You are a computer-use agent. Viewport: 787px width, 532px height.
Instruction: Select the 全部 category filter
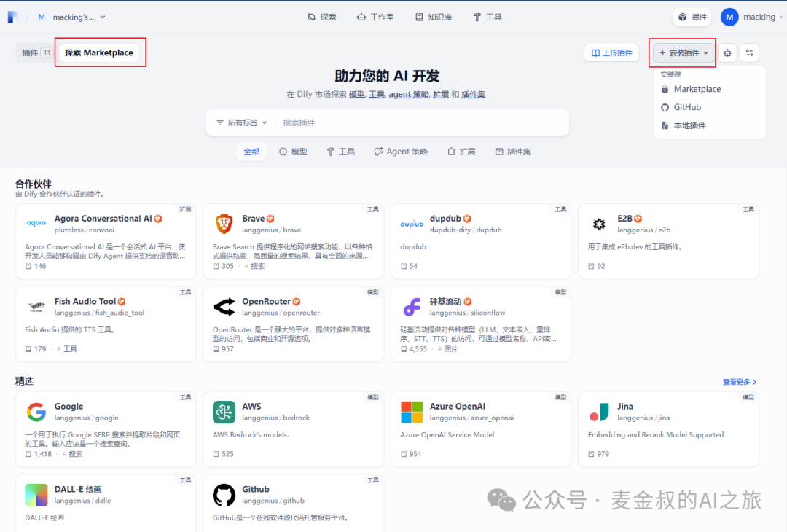point(251,152)
